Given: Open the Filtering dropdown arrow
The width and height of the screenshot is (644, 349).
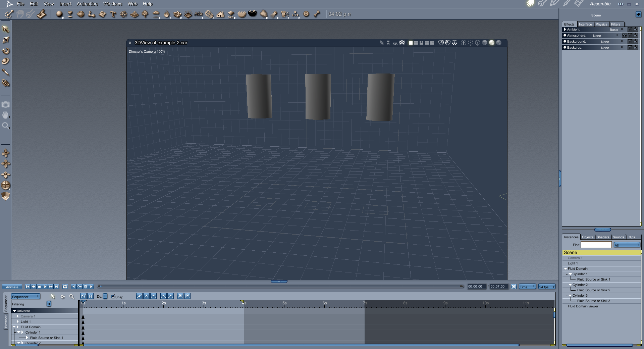Looking at the screenshot, I should (49, 304).
